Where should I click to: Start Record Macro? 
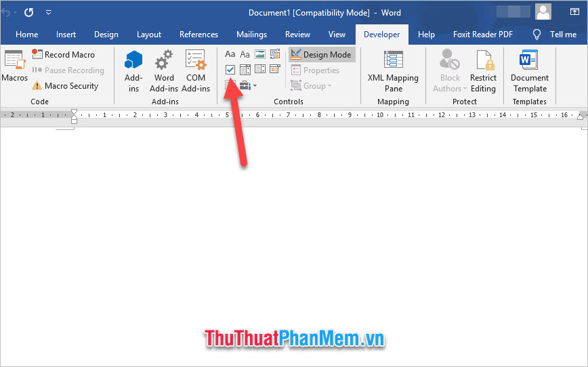(x=64, y=55)
